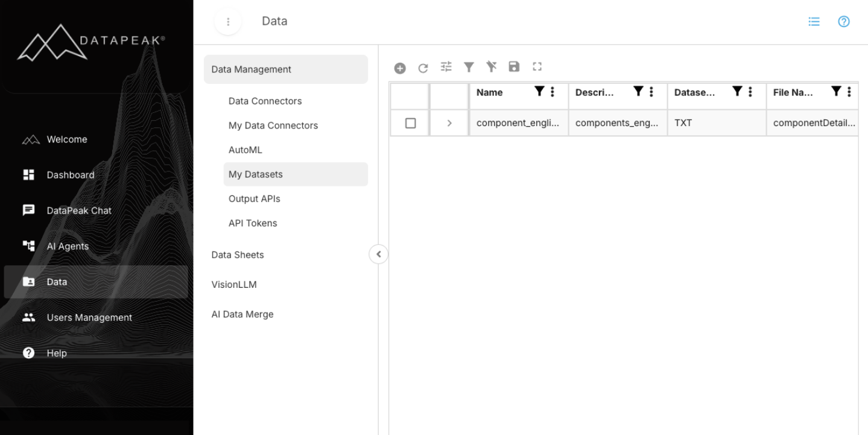868x435 pixels.
Task: Open the filter on the Name column
Action: click(539, 92)
